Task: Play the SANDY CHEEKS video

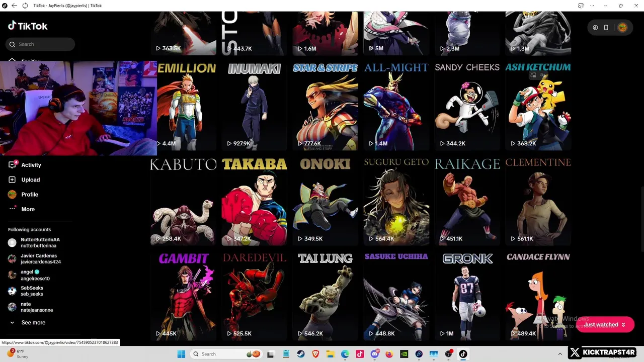Action: pyautogui.click(x=467, y=106)
